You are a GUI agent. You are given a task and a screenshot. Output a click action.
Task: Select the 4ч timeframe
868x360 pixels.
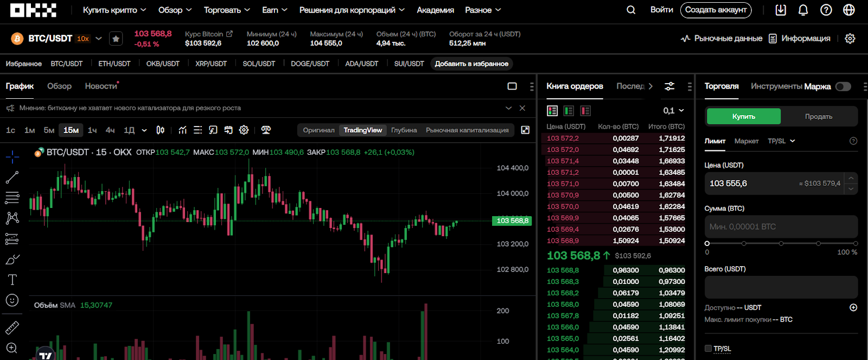click(x=110, y=130)
